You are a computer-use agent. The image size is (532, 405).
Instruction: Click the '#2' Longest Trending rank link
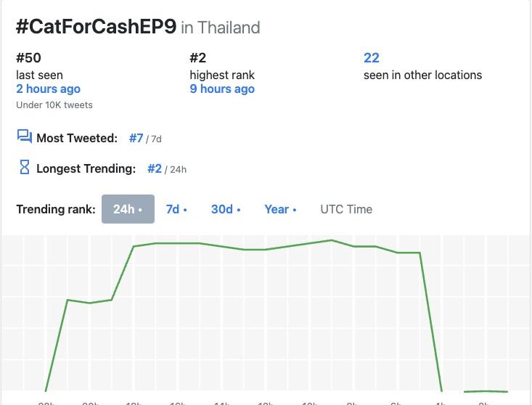[x=155, y=168]
